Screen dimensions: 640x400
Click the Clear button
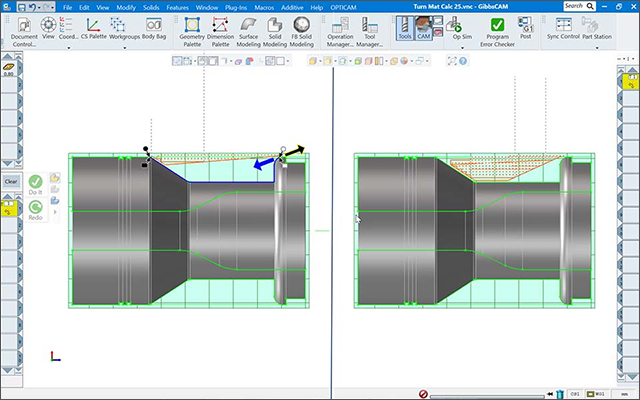point(11,181)
